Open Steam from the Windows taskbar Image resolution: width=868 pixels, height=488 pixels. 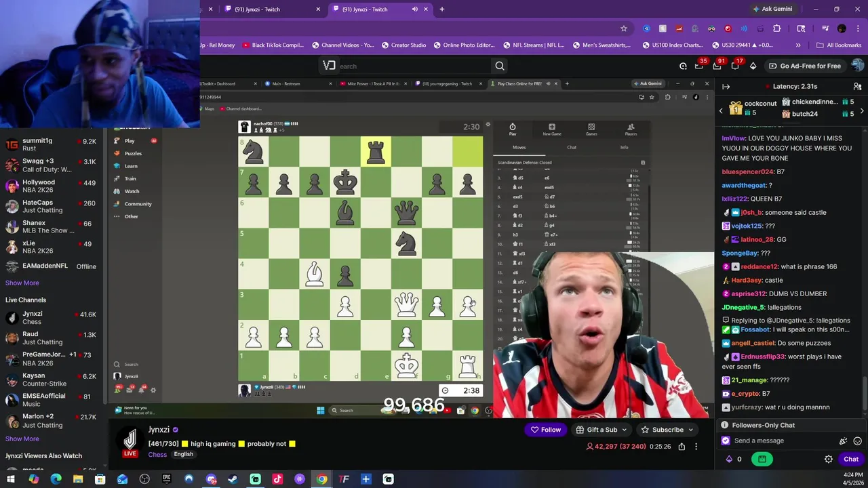coord(233,479)
